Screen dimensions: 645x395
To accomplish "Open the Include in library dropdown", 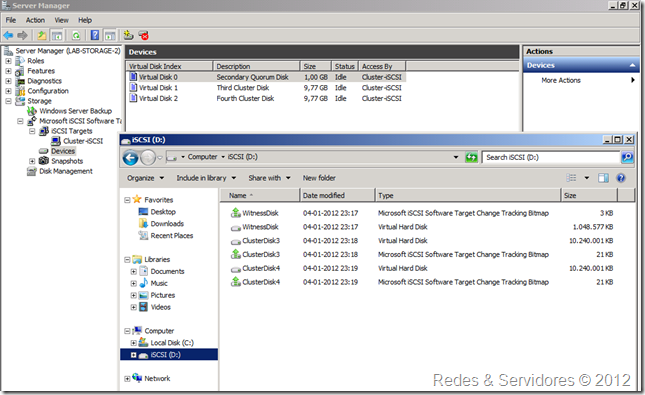I will coord(206,178).
